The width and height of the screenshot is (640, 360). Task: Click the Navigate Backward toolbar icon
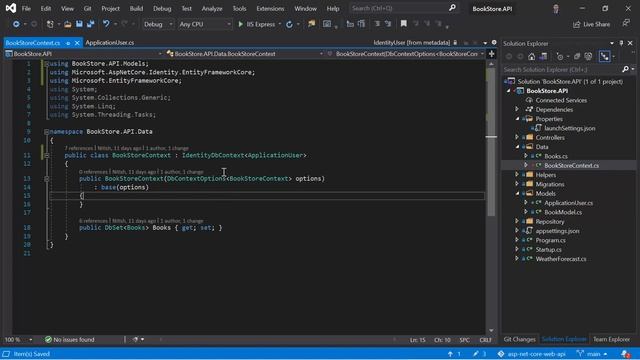tap(16, 24)
